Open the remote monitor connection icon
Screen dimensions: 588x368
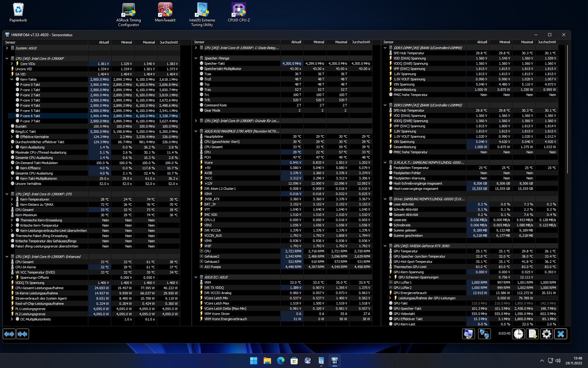tap(468, 334)
